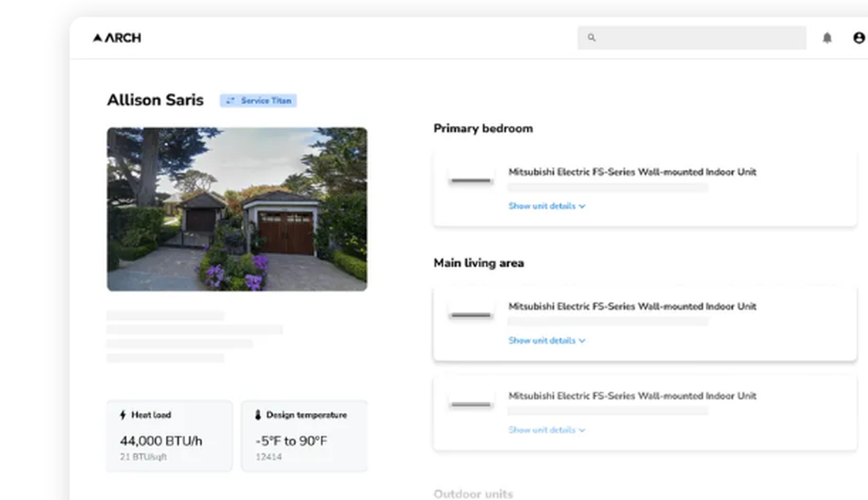Expand details for second Main living area unit
The image size is (868, 500).
coord(547,430)
